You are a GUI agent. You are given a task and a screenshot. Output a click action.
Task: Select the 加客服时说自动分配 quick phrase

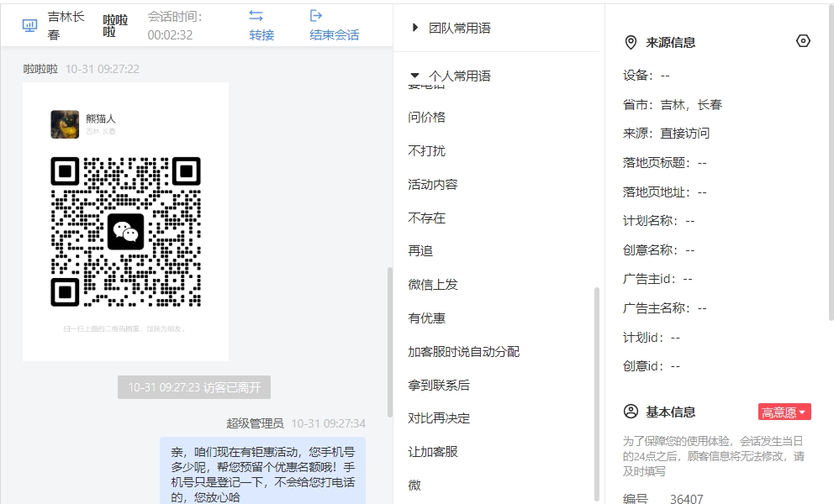coord(464,351)
